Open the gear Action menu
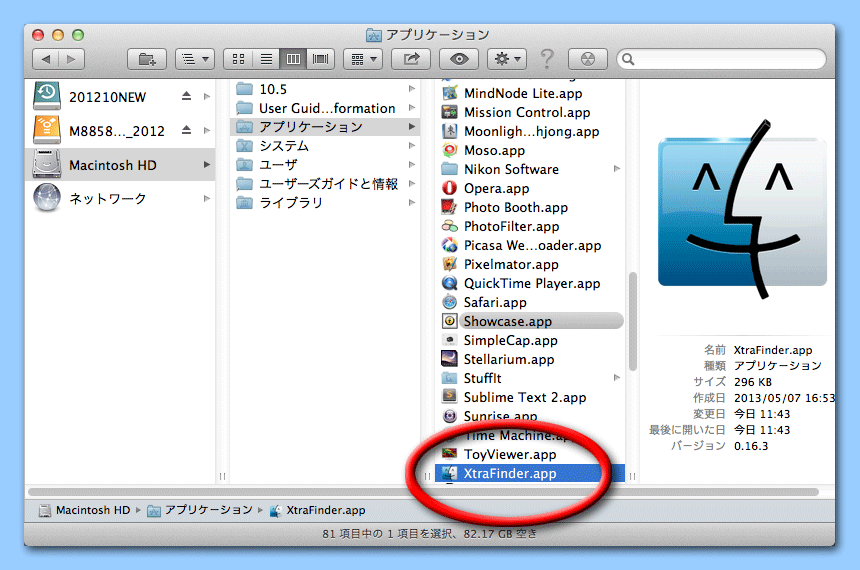This screenshot has width=860, height=570. tap(507, 59)
